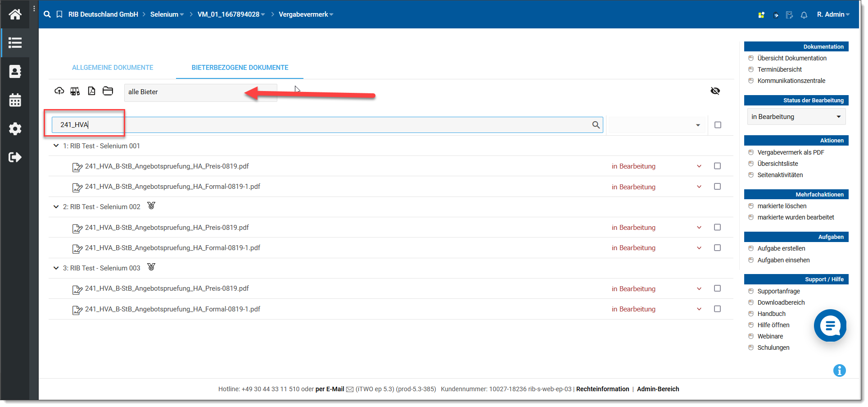Open the Vergabevermerk breadcrumb menu
The height and width of the screenshot is (407, 868).
point(306,14)
